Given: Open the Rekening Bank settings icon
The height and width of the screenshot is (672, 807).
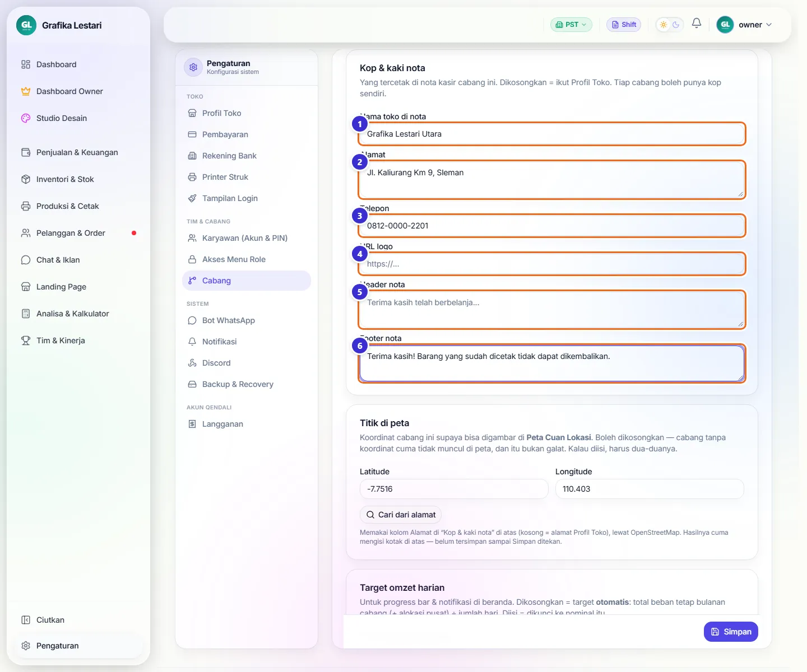Looking at the screenshot, I should tap(192, 156).
